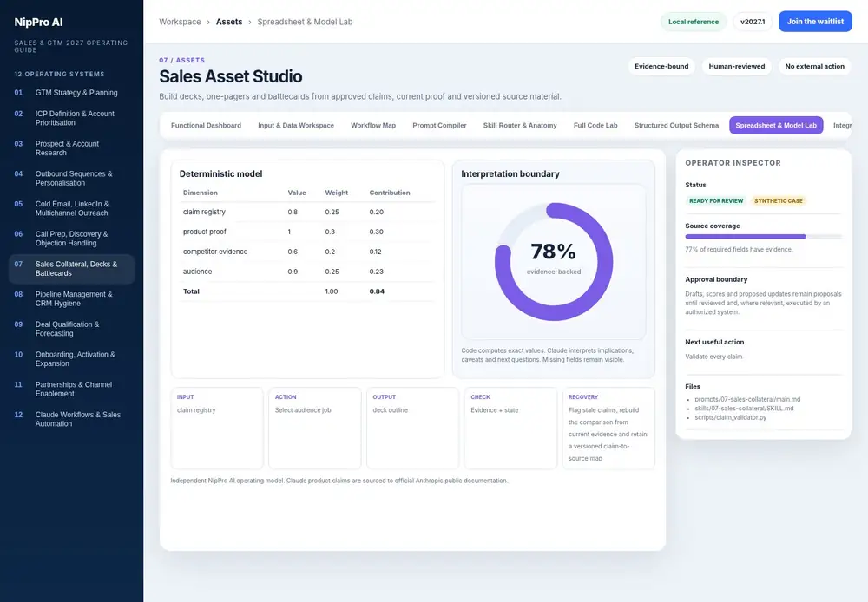Click the CHECK Evidence + state card
Viewport: 868px width, 602px height.
510,429
